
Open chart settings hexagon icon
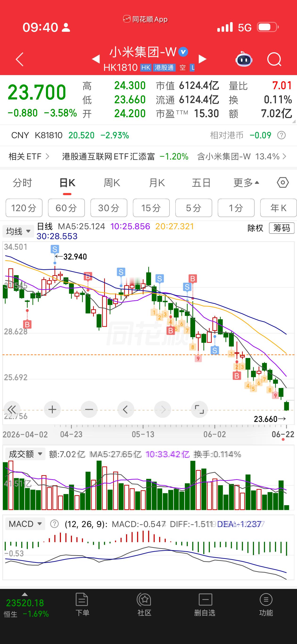tap(283, 183)
